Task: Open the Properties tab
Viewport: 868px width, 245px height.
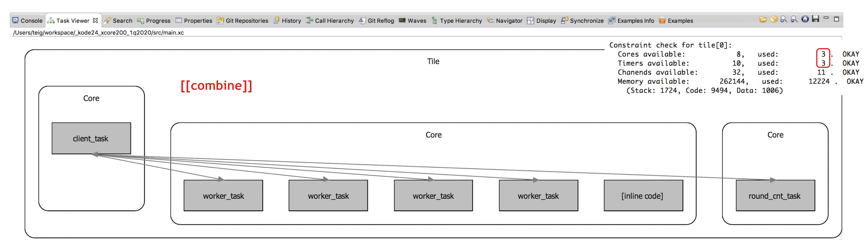Action: coord(194,21)
